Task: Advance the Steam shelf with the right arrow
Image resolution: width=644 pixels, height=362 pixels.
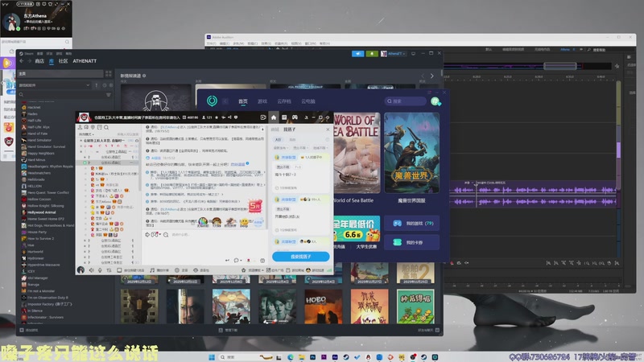Action: 431,76
